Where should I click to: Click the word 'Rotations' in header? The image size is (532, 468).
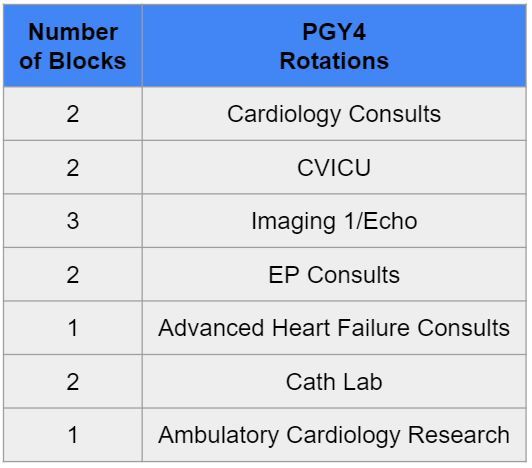(x=334, y=61)
